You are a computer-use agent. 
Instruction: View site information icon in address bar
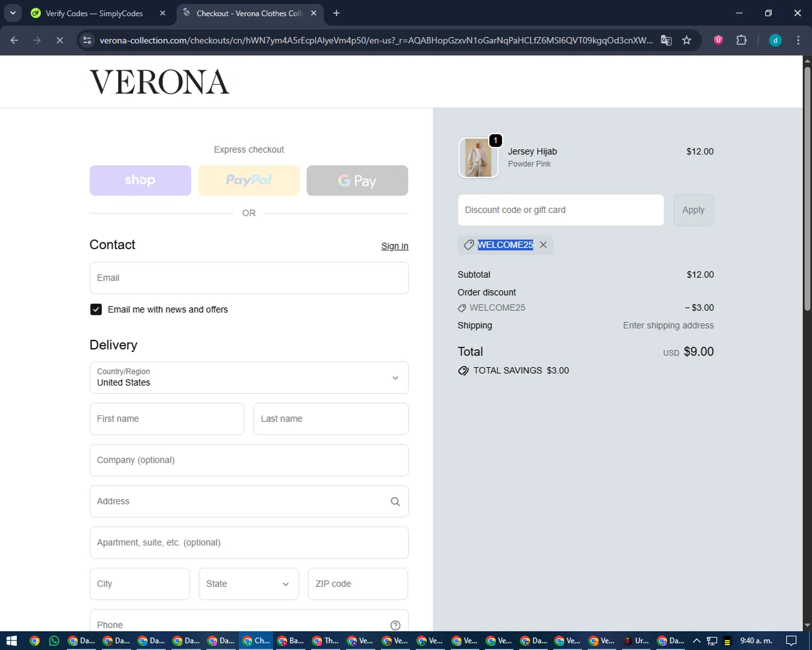click(x=87, y=40)
